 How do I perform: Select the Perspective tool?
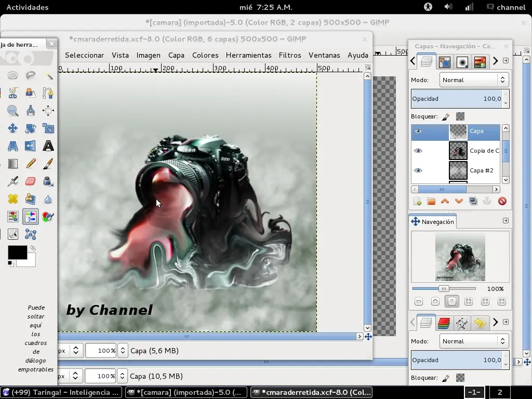click(x=12, y=146)
